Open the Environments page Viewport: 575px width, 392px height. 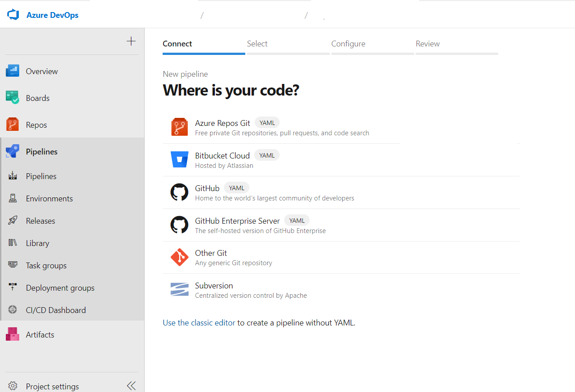click(x=49, y=199)
